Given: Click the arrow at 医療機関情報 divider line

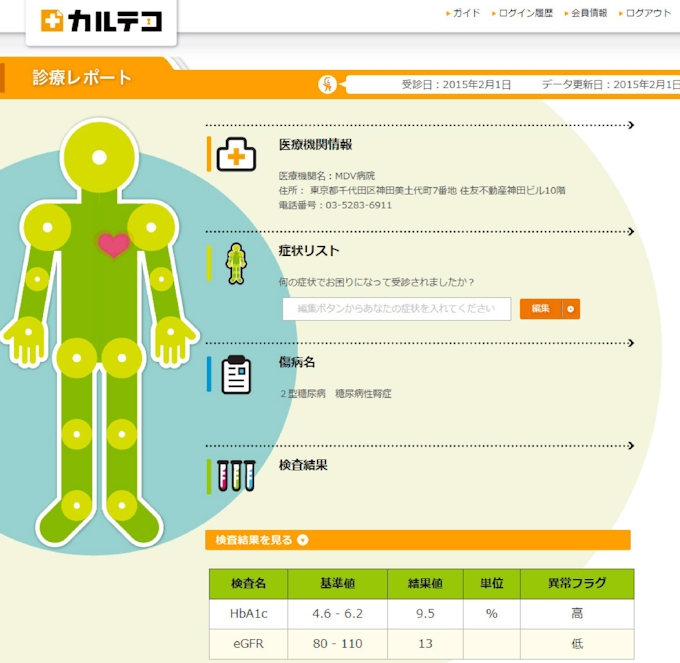Looking at the screenshot, I should [629, 125].
